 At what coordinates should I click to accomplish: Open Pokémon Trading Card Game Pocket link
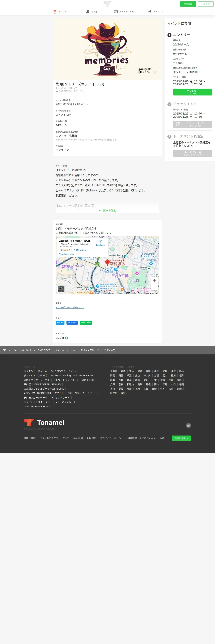72,375
